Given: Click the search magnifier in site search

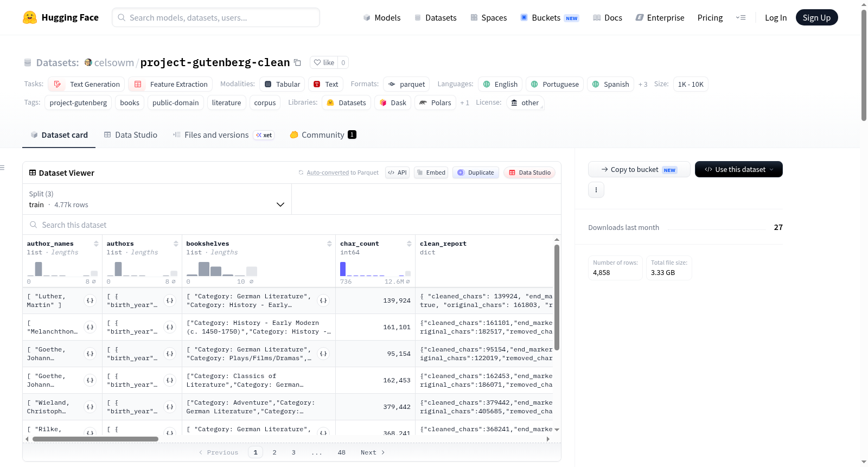Looking at the screenshot, I should pyautogui.click(x=122, y=17).
